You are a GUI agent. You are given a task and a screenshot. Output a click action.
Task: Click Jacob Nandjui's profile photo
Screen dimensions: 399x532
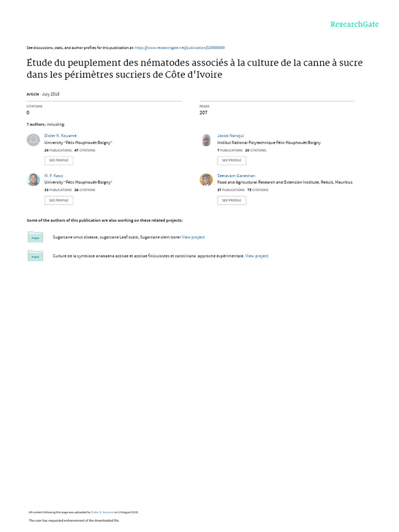click(206, 140)
